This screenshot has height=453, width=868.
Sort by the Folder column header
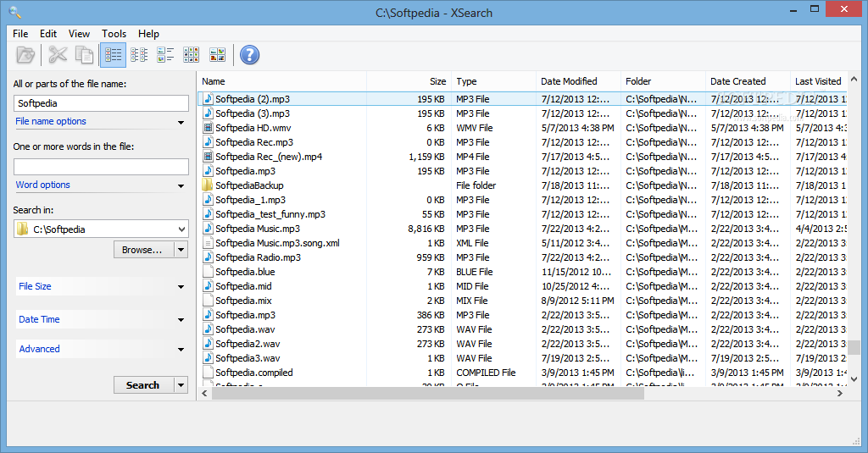coord(663,81)
